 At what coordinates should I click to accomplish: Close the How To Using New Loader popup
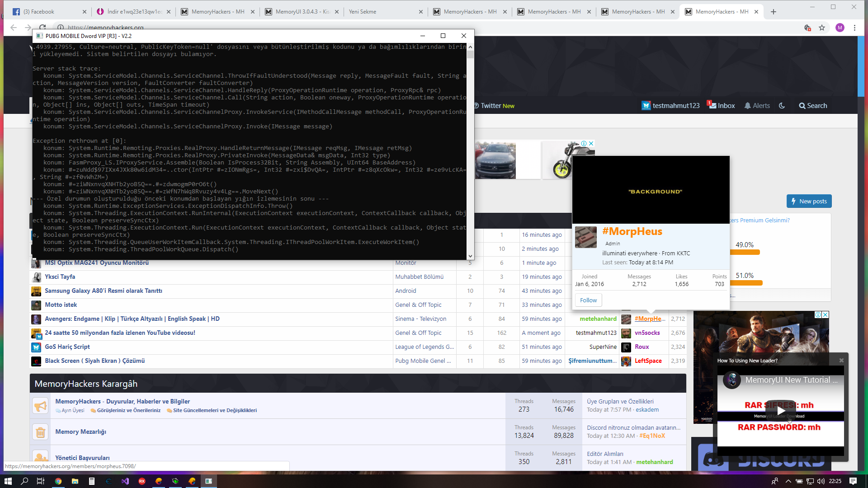(x=841, y=361)
